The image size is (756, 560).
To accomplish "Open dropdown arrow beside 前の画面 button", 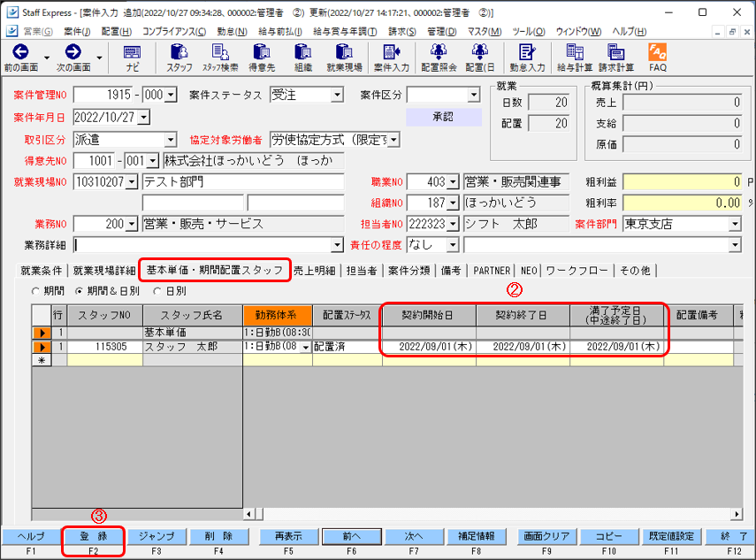I will 47,58.
